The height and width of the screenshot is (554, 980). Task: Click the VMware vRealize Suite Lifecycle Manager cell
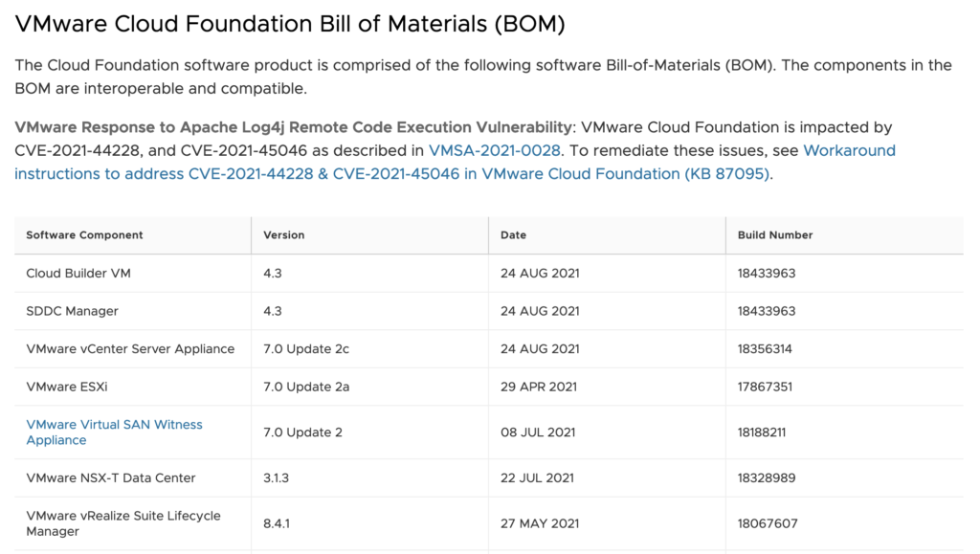[122, 523]
